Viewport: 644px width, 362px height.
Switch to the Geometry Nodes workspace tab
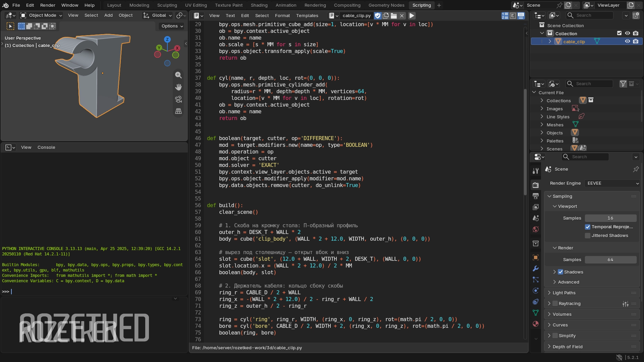pos(386,5)
